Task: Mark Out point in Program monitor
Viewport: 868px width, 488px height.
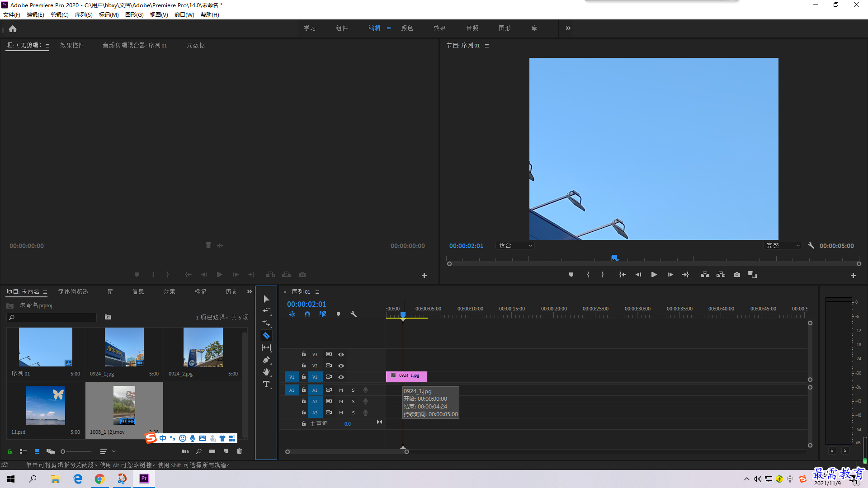Action: pyautogui.click(x=602, y=275)
